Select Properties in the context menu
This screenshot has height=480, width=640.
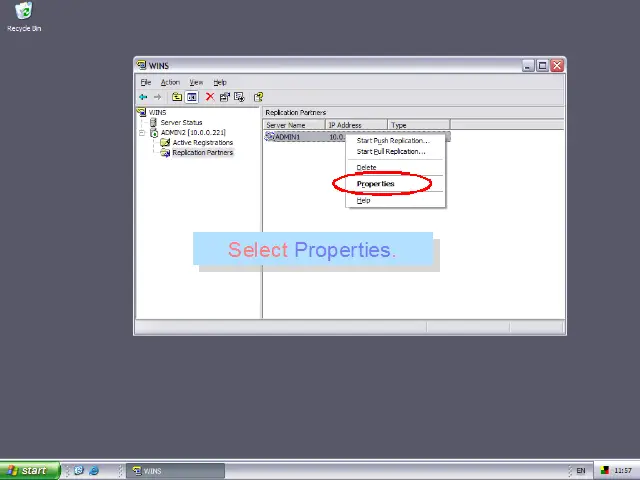tap(376, 184)
